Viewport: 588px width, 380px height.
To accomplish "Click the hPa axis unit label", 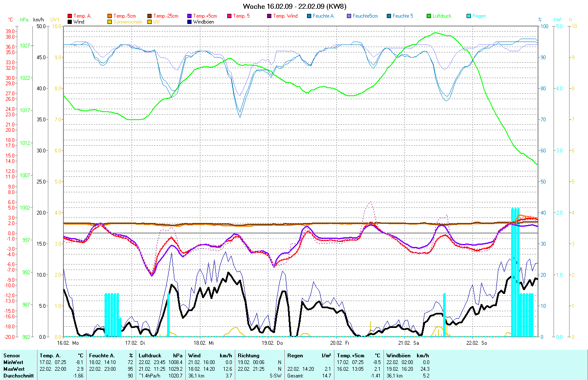I will point(24,20).
